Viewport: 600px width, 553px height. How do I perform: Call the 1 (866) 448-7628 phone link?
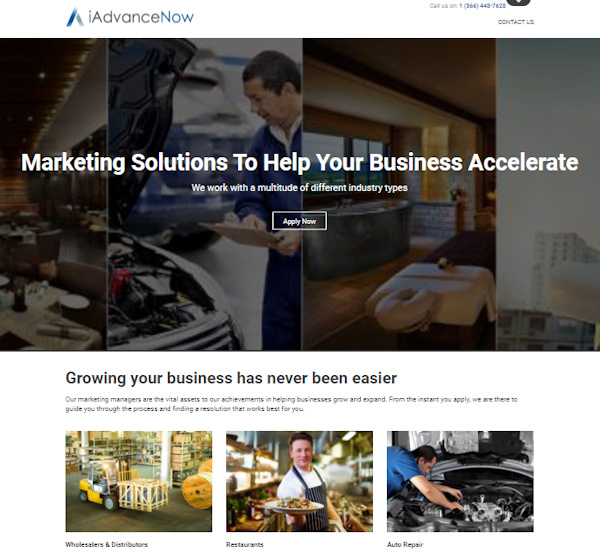(x=482, y=6)
